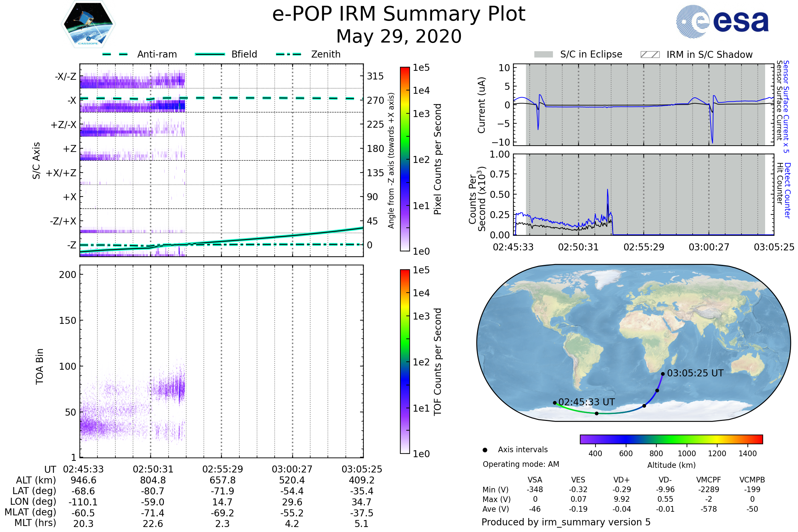The image size is (798, 532).
Task: Click the e-POP IRM Summary Plot title
Action: (x=399, y=14)
